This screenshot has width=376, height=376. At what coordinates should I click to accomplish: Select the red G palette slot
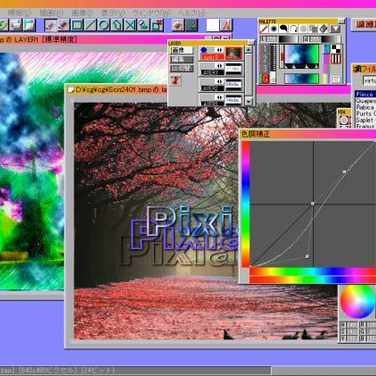[x=265, y=79]
